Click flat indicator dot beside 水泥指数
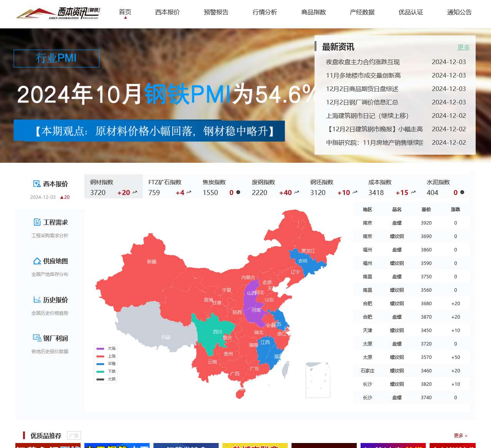This screenshot has height=448, width=491. [462, 192]
